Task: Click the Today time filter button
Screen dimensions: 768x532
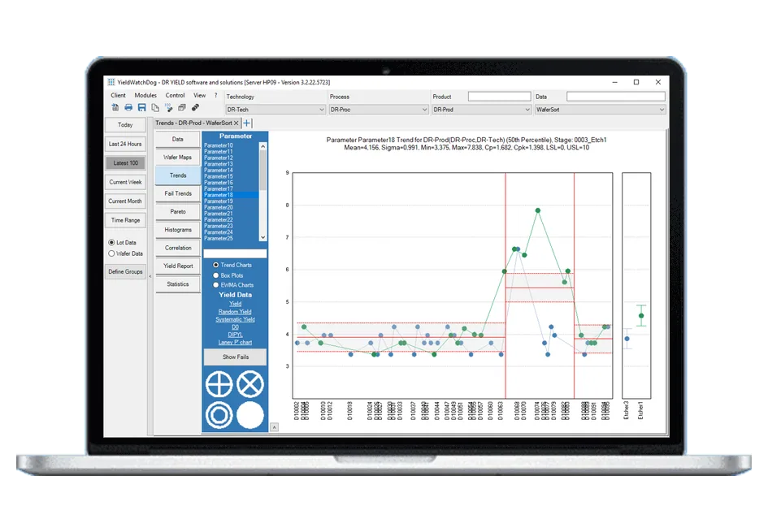Action: coord(125,125)
